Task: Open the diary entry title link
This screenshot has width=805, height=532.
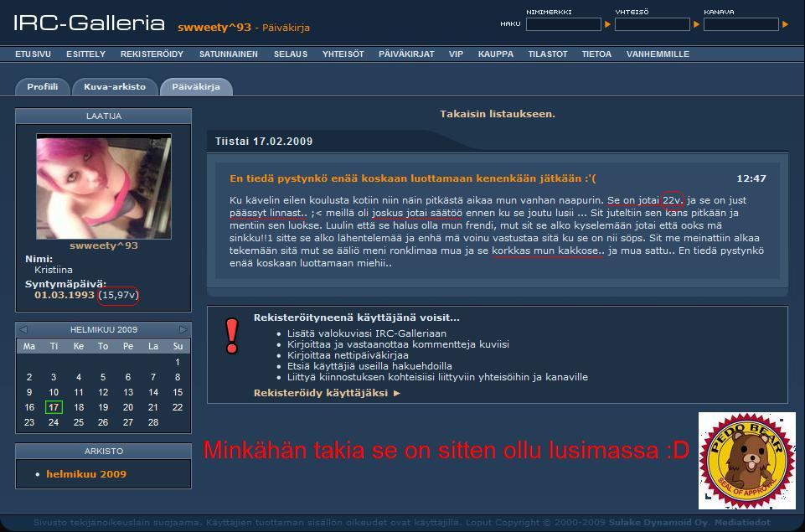Action: point(413,178)
